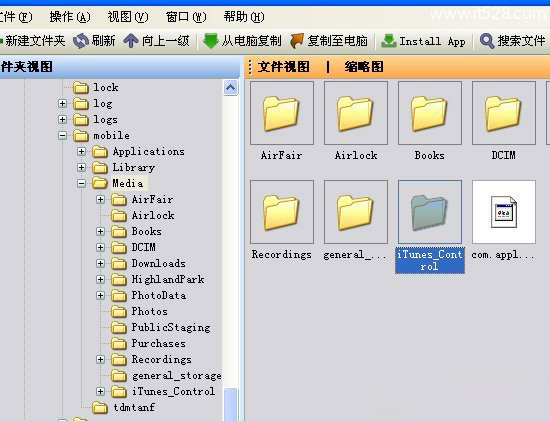The width and height of the screenshot is (550, 421).
Task: Click the lock folder icon in tree
Action: pos(81,87)
